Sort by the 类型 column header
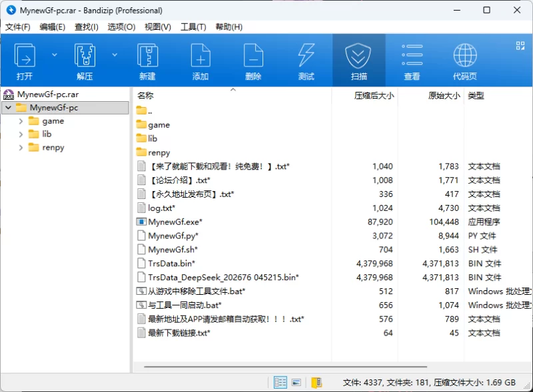Screen dimensions: 533x392 tap(476, 96)
